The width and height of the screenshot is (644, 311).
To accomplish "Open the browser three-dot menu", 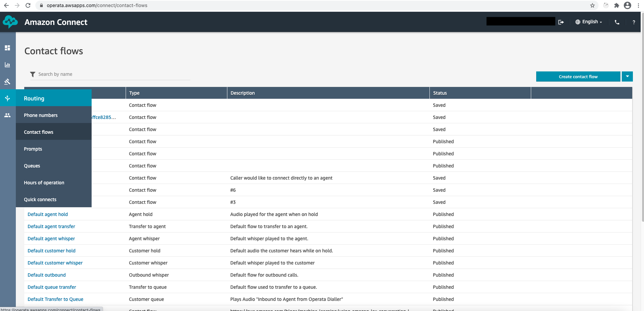I will (x=638, y=5).
